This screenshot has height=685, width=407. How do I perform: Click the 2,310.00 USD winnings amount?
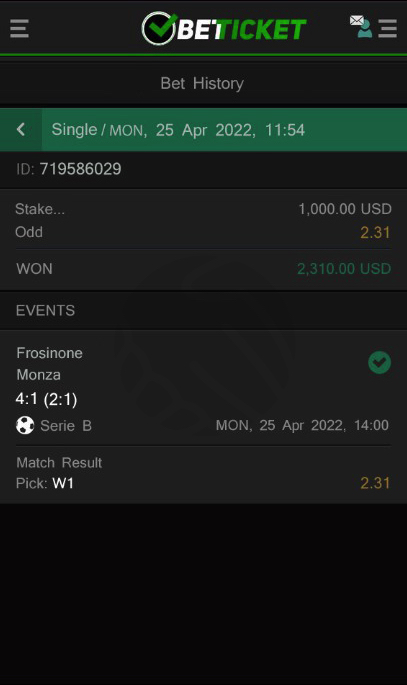(x=344, y=269)
